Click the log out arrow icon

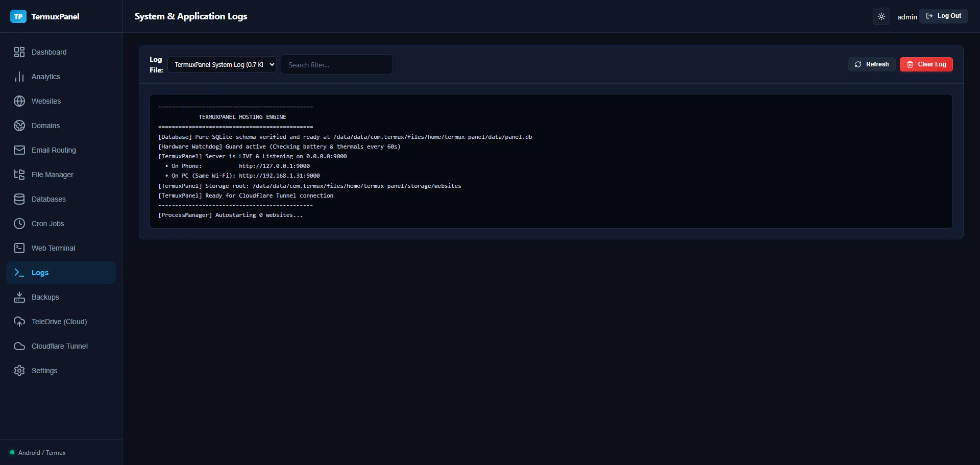pyautogui.click(x=929, y=16)
